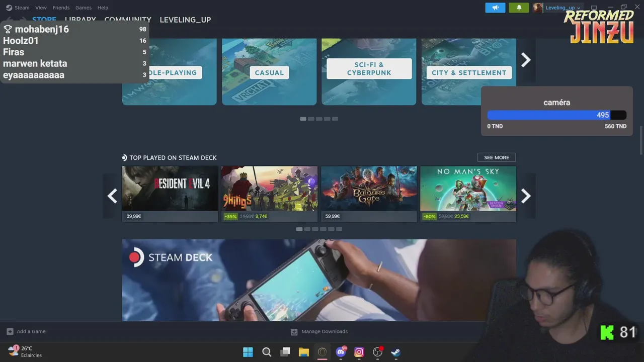Screen dimensions: 644x362
Task: Click the -35% discount on 9 Kings
Action: [230, 216]
